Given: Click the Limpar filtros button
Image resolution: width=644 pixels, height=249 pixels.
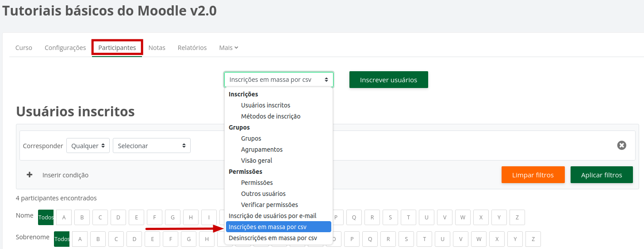Looking at the screenshot, I should pos(533,175).
